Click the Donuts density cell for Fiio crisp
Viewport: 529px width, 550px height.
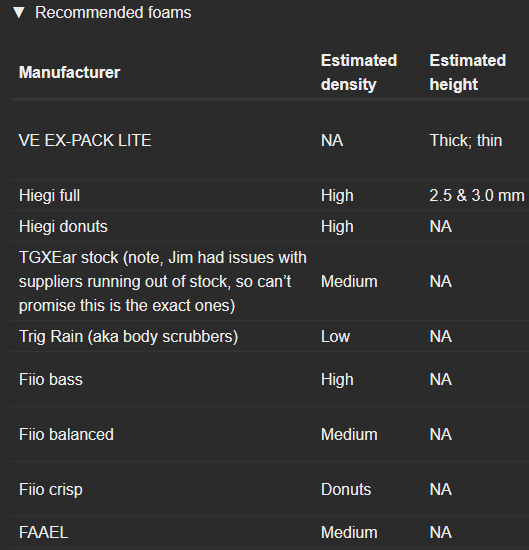tap(346, 490)
